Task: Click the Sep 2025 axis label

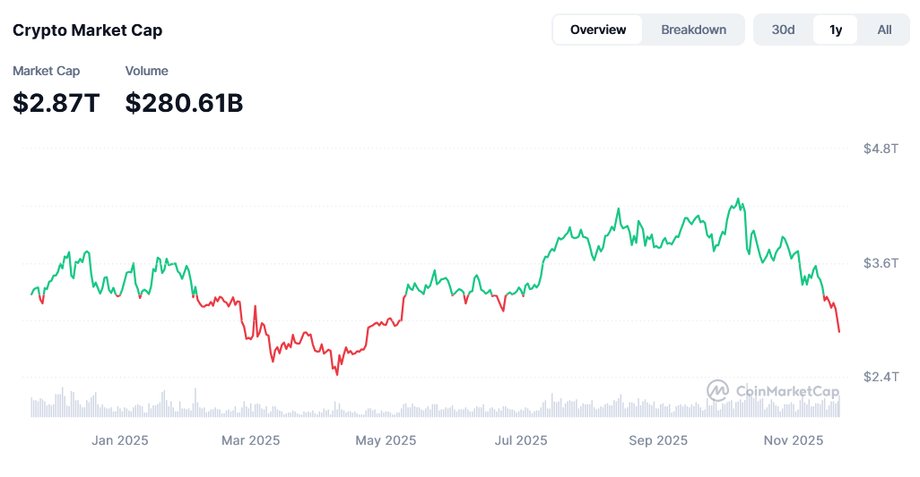Action: [658, 440]
